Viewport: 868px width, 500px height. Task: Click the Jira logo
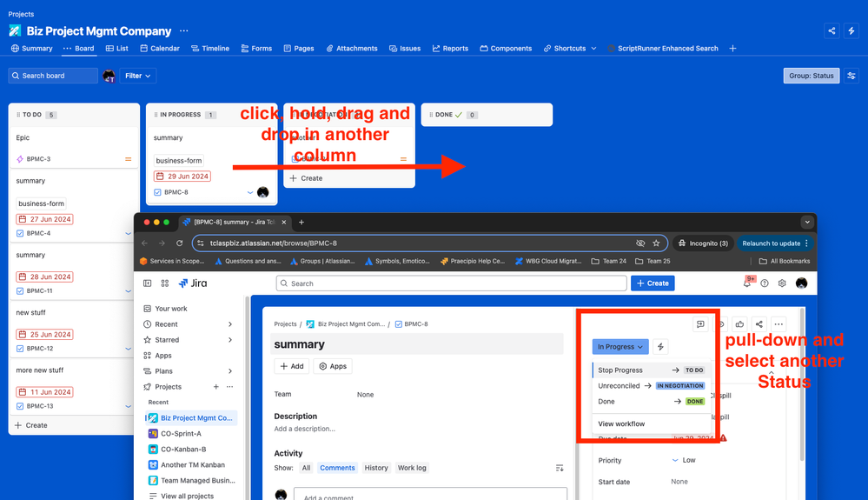193,283
